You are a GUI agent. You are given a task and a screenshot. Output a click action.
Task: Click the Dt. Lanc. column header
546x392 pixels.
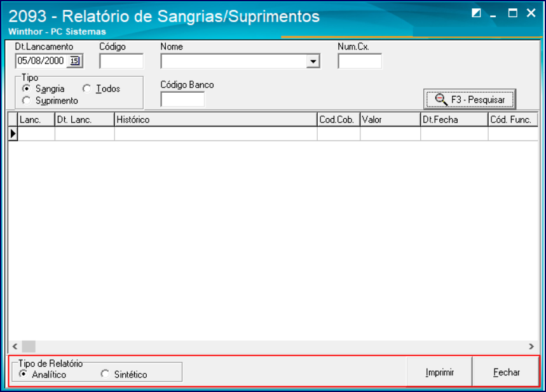tap(85, 119)
